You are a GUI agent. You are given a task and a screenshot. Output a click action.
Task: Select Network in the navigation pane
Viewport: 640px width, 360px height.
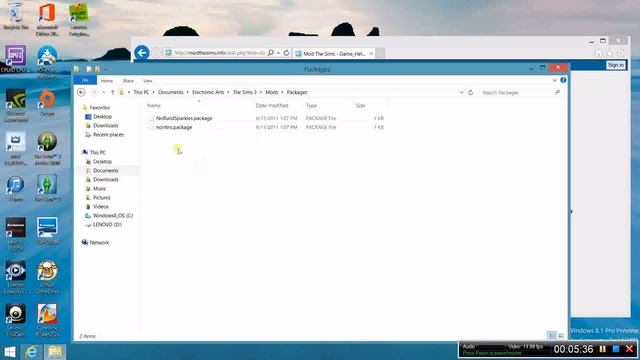click(99, 242)
